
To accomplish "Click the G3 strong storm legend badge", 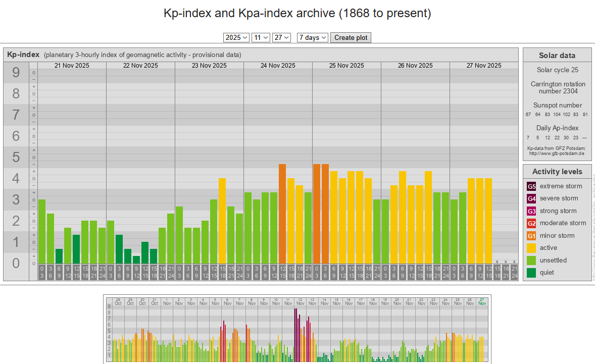I will click(531, 211).
